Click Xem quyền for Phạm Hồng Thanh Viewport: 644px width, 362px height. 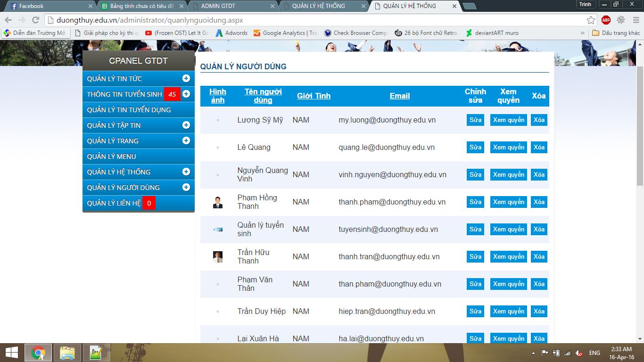click(x=508, y=202)
